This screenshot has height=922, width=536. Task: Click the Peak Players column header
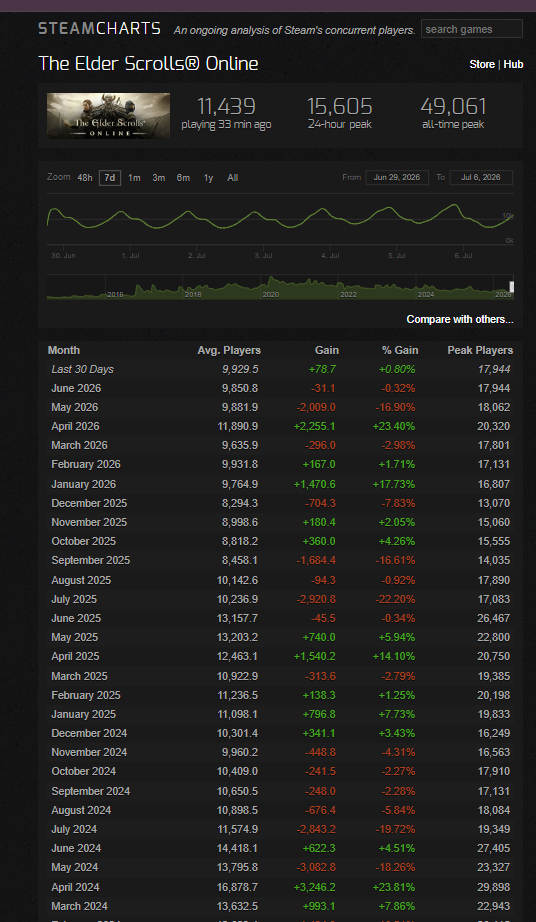pos(480,350)
